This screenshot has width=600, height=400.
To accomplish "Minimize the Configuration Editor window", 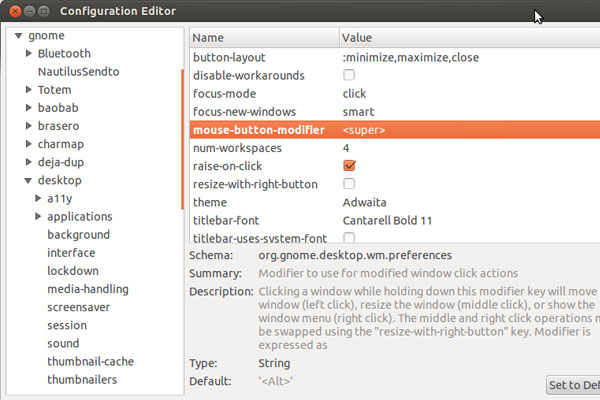I will pos(29,11).
